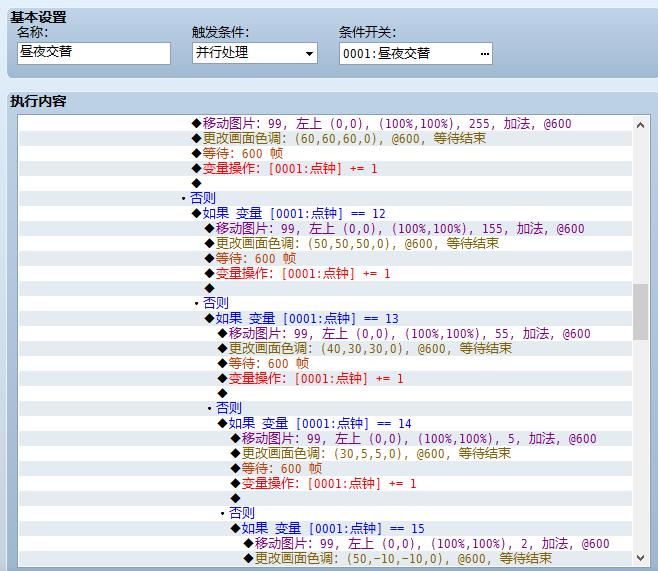Click the ellipsis button beside 0001:昼夜交替 switch
The width and height of the screenshot is (658, 571).
coord(485,53)
